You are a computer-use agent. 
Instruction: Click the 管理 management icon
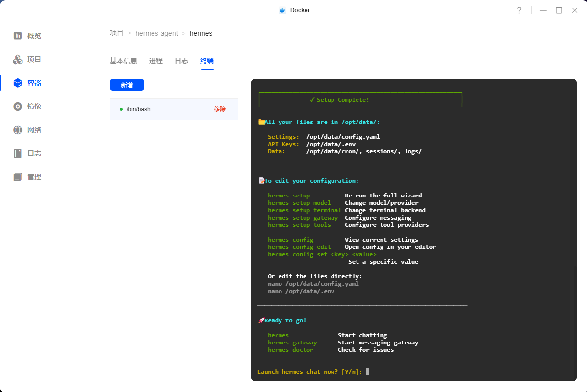(18, 177)
